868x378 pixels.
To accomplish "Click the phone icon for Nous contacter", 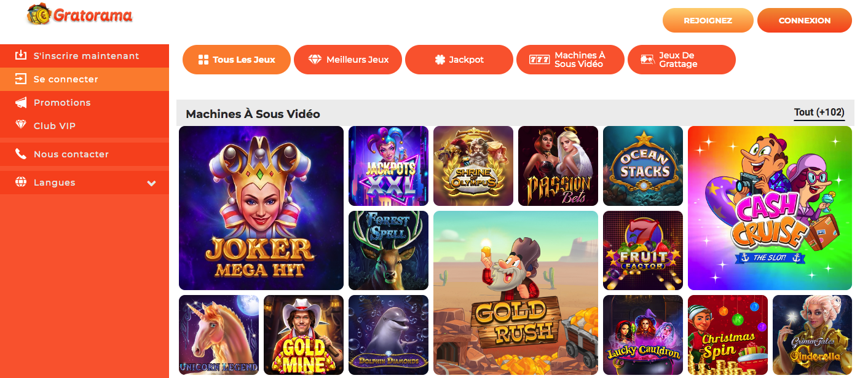I will (x=21, y=154).
